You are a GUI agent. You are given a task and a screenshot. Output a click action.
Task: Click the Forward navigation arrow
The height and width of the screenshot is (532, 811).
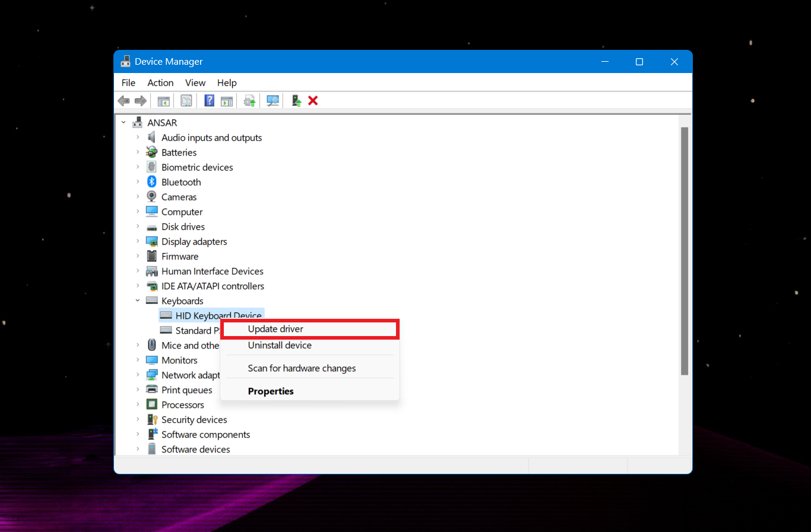point(141,100)
